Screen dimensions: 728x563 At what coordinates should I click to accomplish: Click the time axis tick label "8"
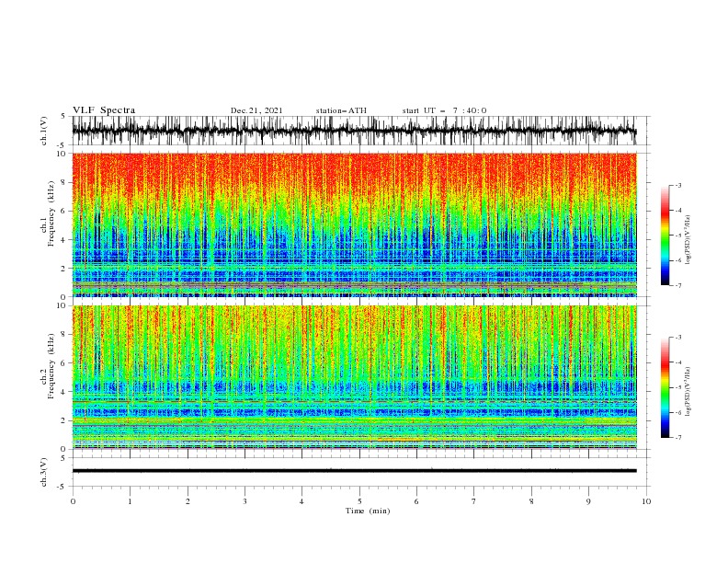pos(531,501)
